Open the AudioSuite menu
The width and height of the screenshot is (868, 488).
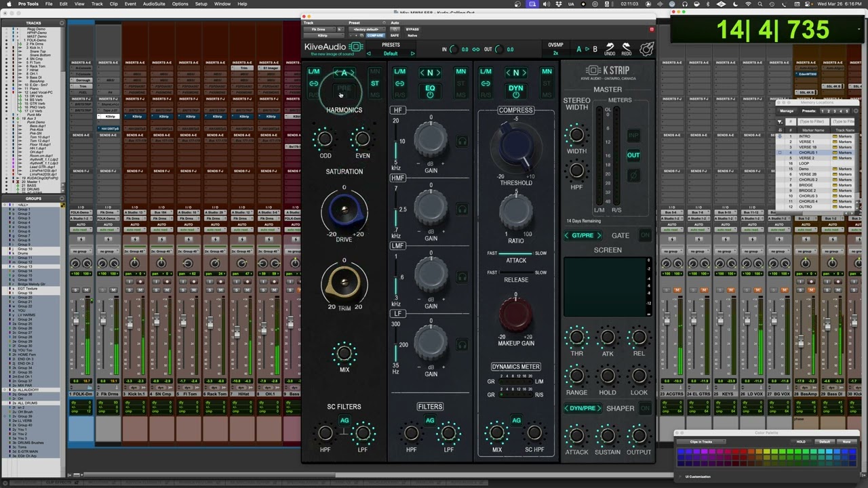[x=154, y=4]
